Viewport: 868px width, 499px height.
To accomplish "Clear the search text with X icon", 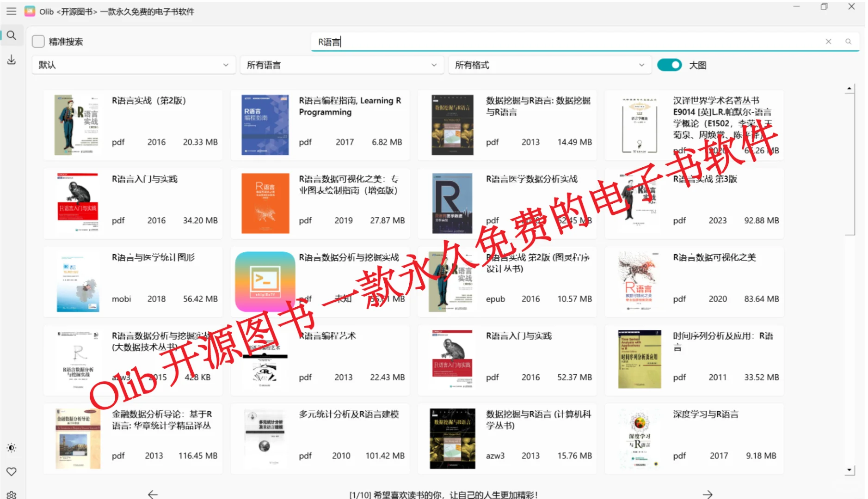I will pos(828,42).
